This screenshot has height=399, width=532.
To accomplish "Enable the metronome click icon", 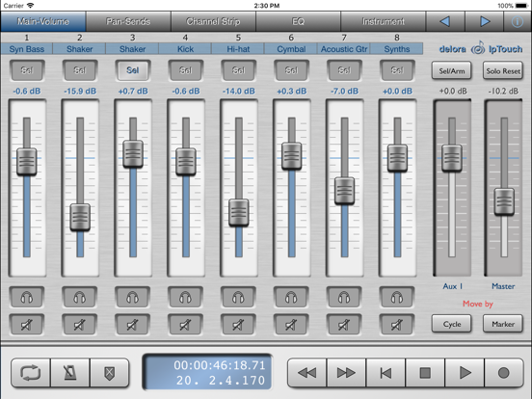I will point(70,373).
